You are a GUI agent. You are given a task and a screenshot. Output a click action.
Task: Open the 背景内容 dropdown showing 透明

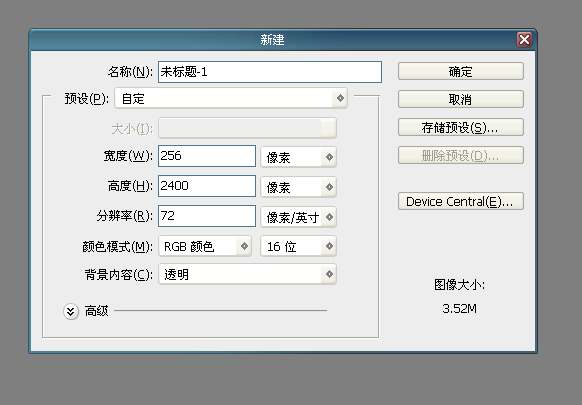tap(247, 274)
